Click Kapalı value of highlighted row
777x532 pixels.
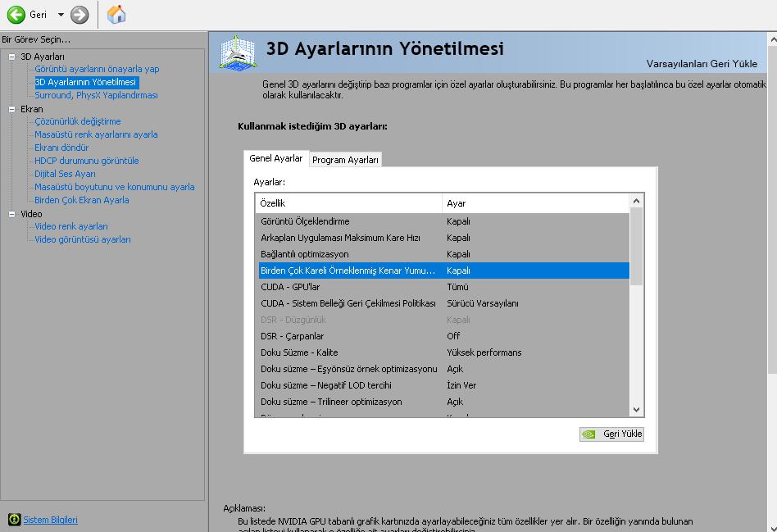pyautogui.click(x=458, y=271)
